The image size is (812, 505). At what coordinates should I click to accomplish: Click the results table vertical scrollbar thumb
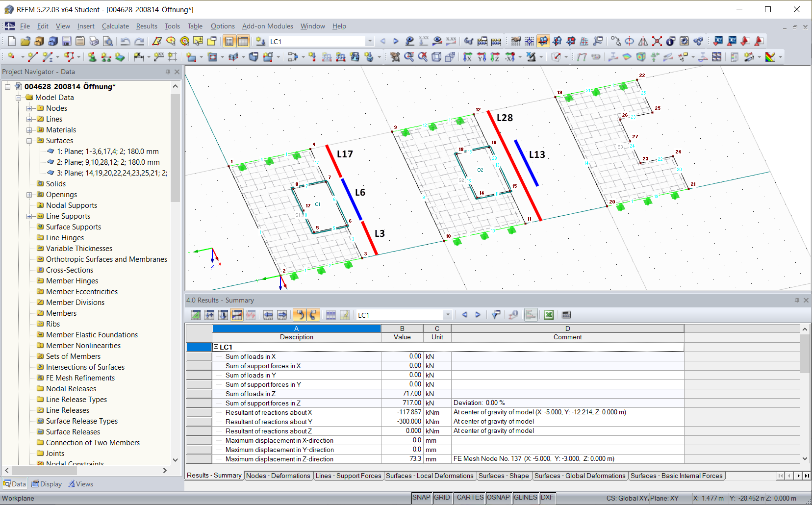(805, 354)
